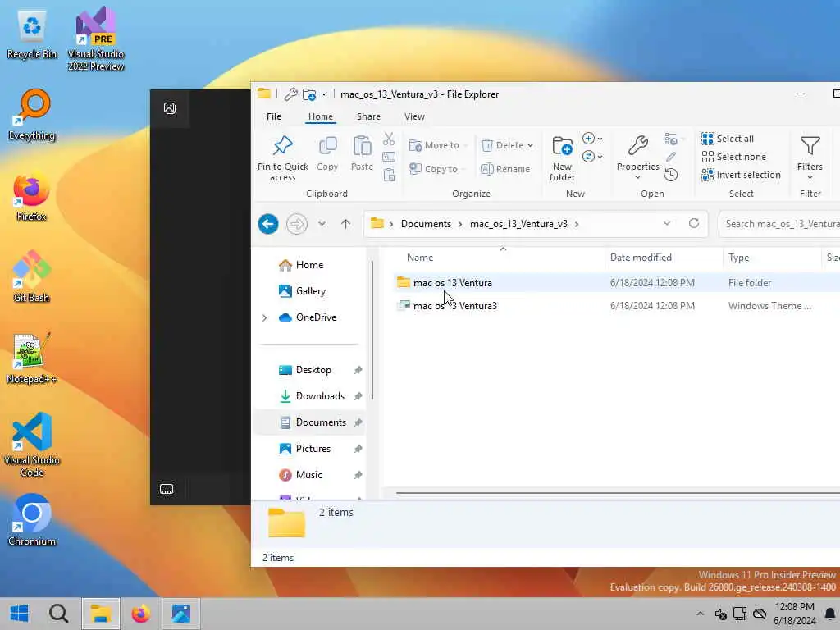Expand the OneDrive tree node
Viewport: 840px width, 630px height.
[x=265, y=317]
